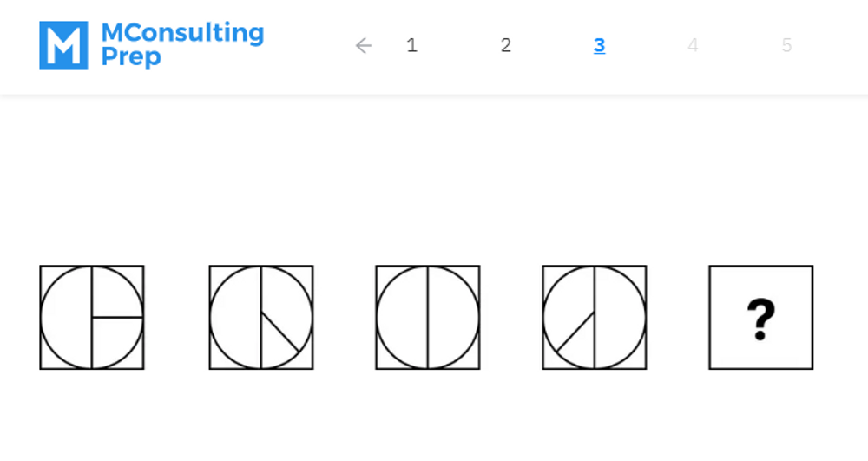The image size is (868, 461).
Task: Click vertical diameter line in third figure
Action: click(428, 295)
